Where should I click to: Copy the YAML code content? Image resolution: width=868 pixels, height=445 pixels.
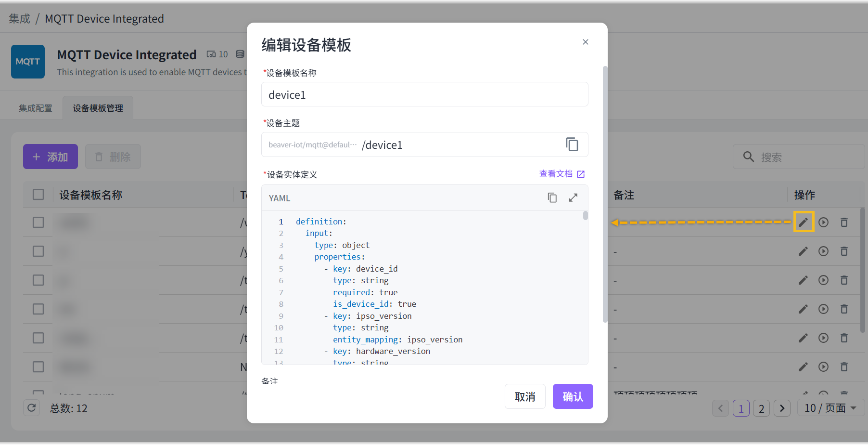tap(552, 198)
